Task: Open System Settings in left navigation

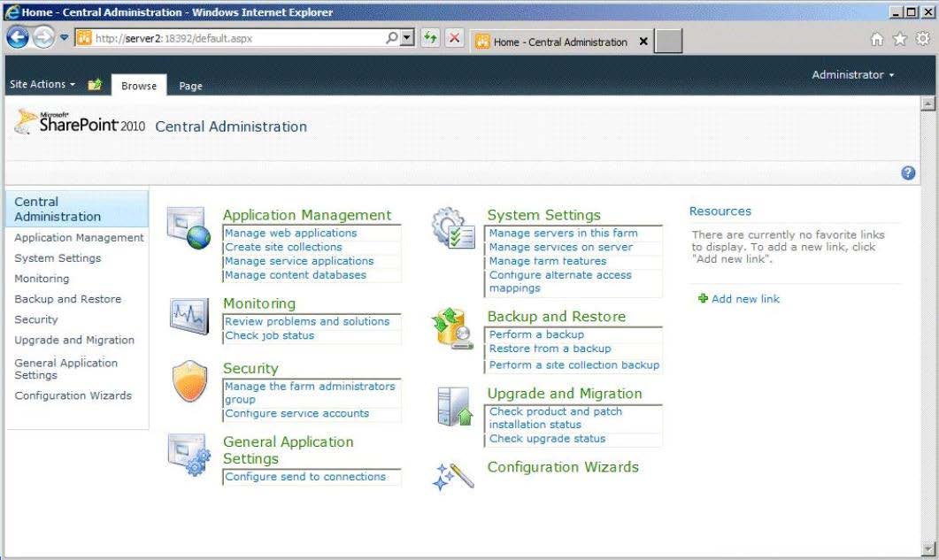Action: pyautogui.click(x=58, y=258)
